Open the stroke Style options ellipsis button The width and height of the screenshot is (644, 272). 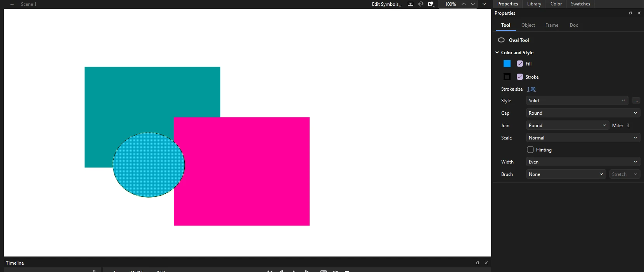click(x=636, y=101)
